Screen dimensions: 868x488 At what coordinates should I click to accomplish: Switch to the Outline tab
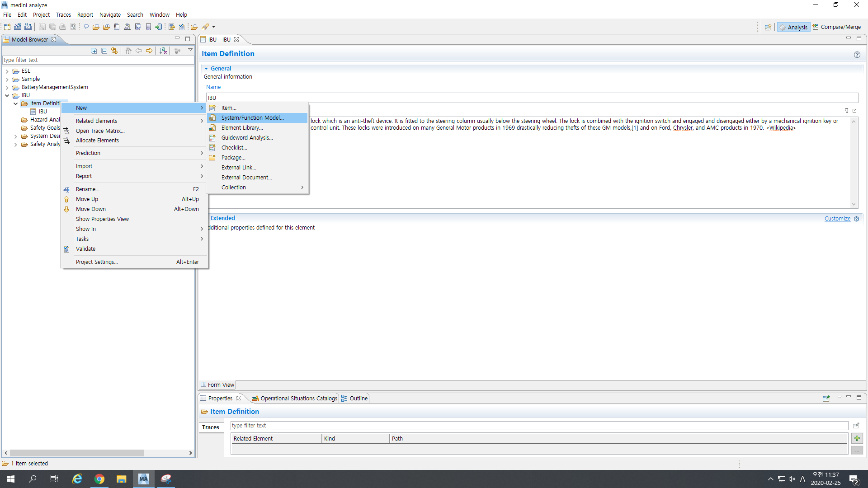click(358, 398)
